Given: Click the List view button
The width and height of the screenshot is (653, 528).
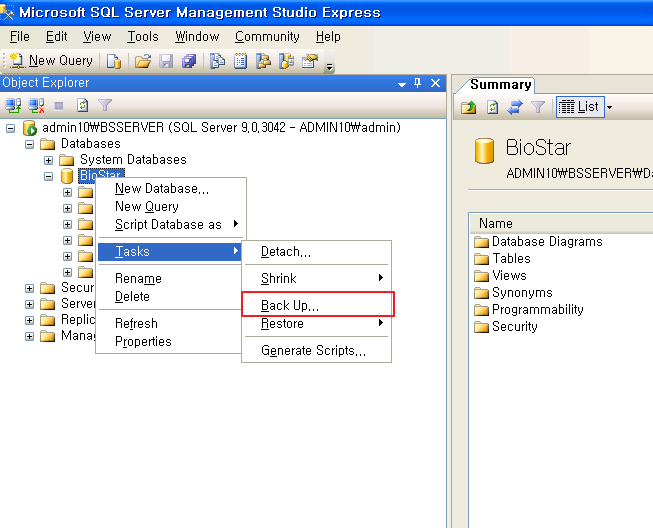Looking at the screenshot, I should tap(580, 107).
